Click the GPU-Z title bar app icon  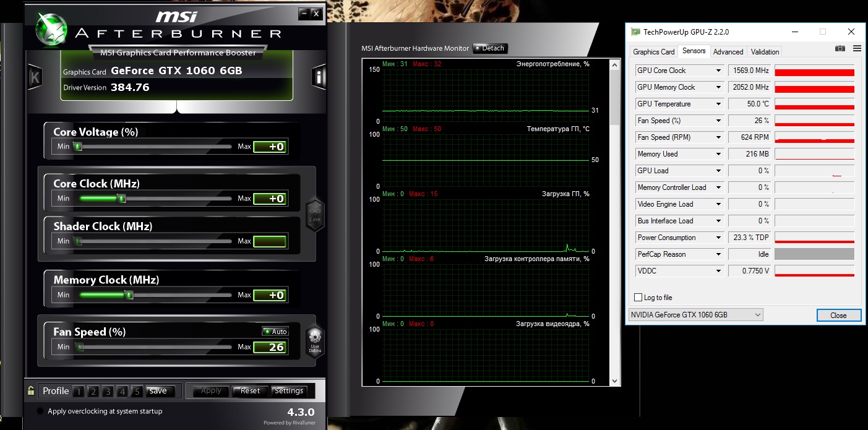coord(635,32)
